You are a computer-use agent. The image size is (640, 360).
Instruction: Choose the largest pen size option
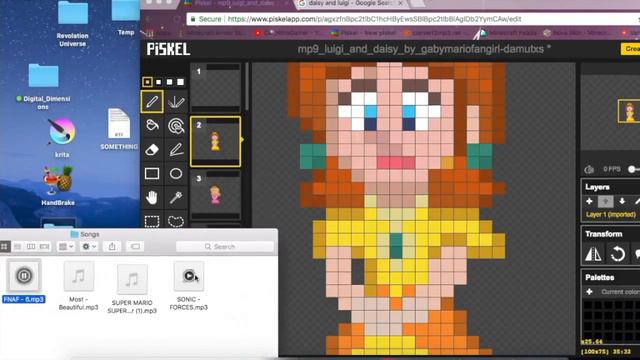point(180,82)
